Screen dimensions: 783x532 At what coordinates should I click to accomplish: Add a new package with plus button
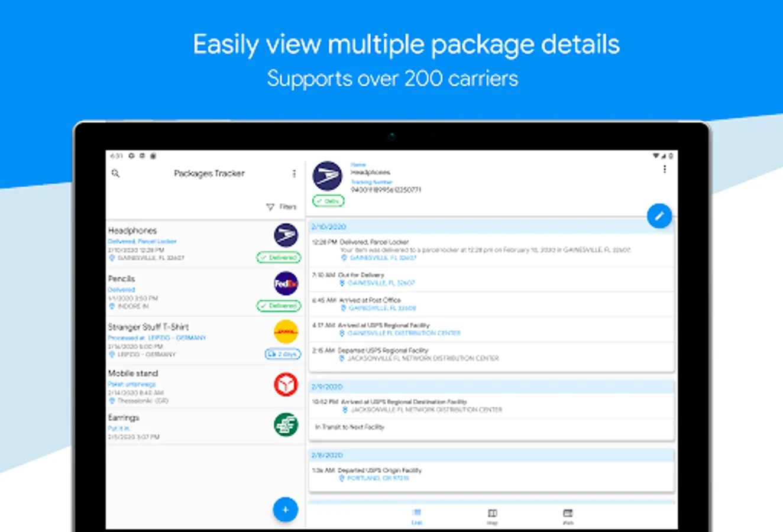(x=285, y=510)
